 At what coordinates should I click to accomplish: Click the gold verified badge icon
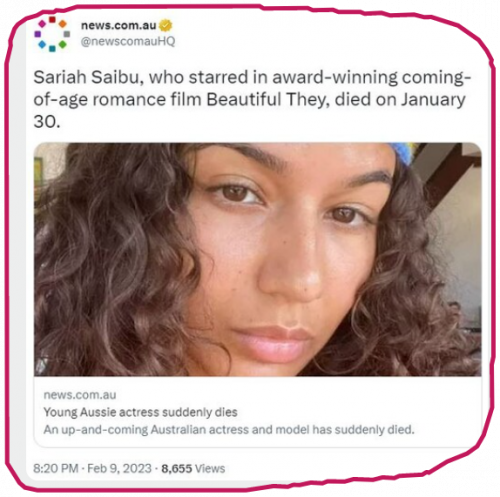point(165,25)
